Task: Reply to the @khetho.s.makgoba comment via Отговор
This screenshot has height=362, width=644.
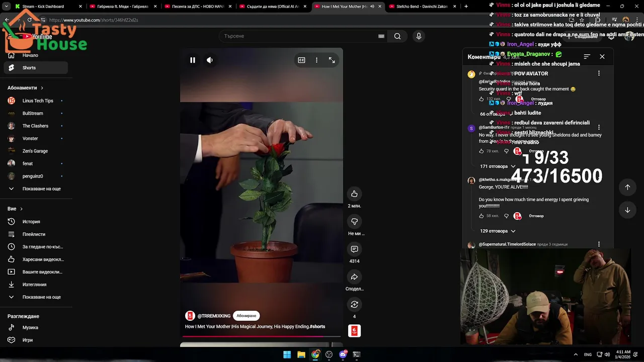Action: click(536, 216)
